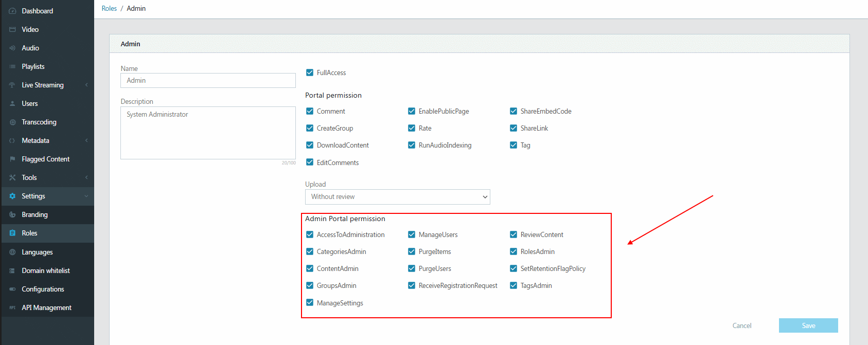Click the Roles clipboard icon
Image resolution: width=868 pixels, height=345 pixels.
[12, 233]
